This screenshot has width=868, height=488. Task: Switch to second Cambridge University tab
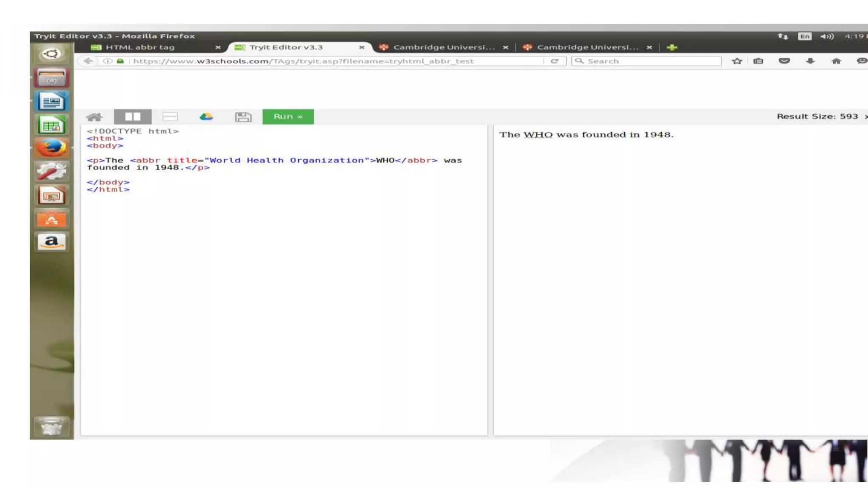(x=587, y=47)
